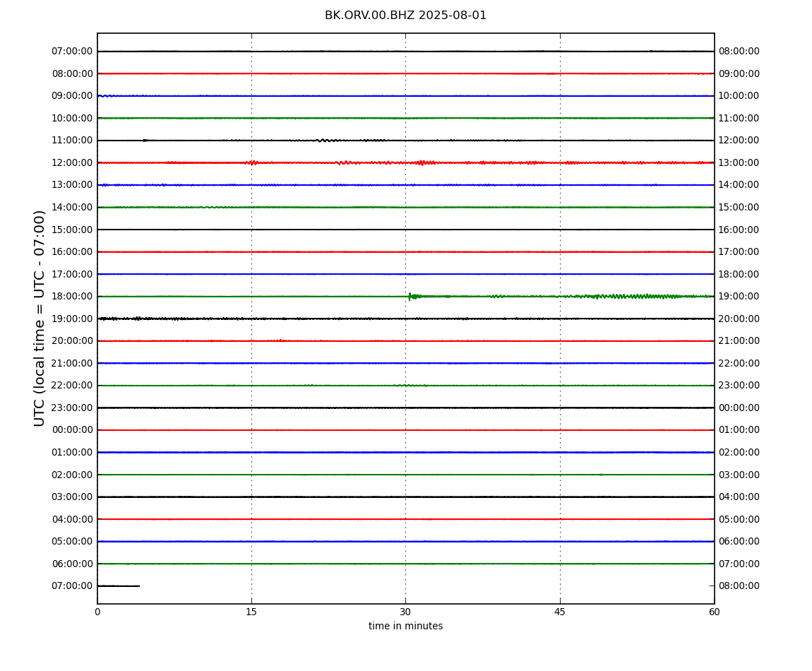Click the left-axis UTC label 03:00:00
812x671 pixels.
(72, 497)
